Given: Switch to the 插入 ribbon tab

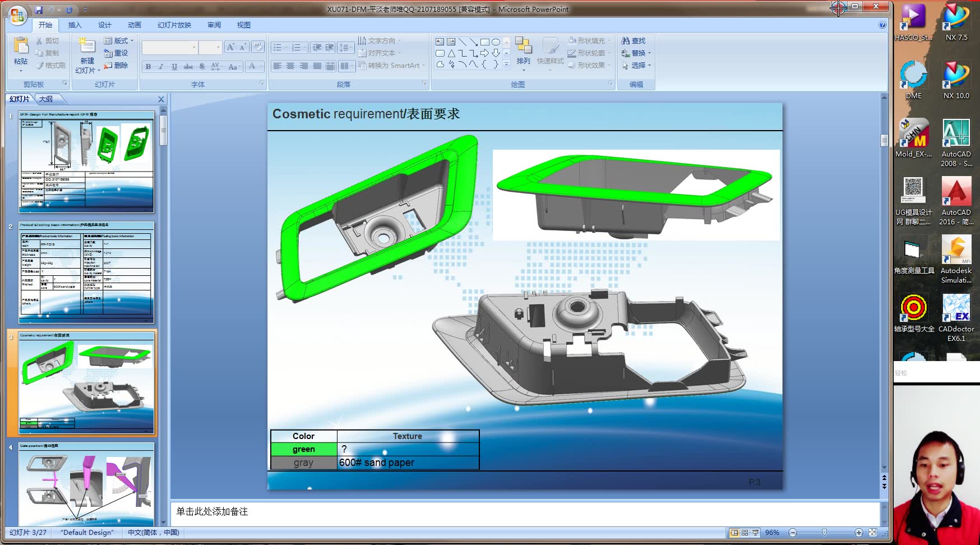Looking at the screenshot, I should pyautogui.click(x=75, y=25).
